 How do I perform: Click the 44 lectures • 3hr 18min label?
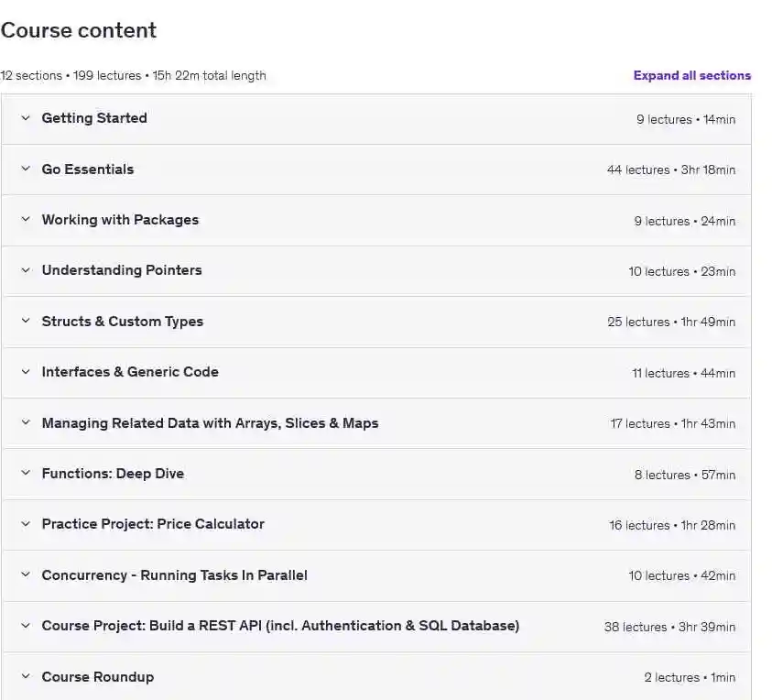tap(670, 170)
